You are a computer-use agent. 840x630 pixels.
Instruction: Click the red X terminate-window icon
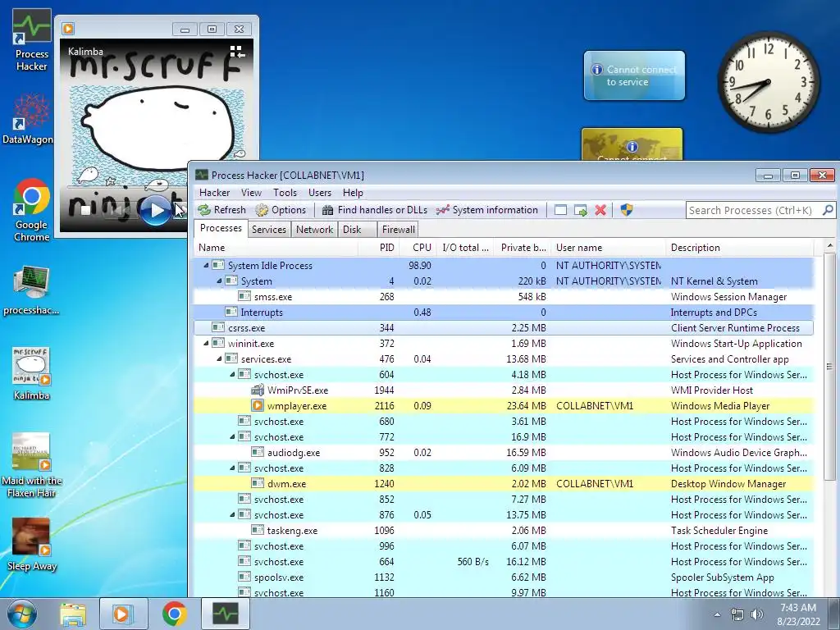click(x=600, y=210)
